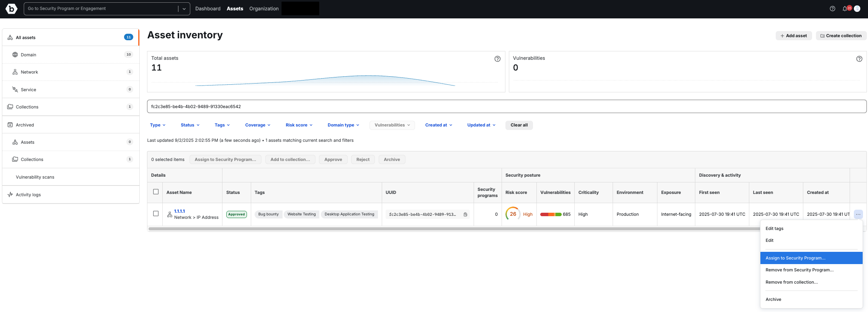Open the Vulnerabilities filter dropdown

click(x=392, y=125)
